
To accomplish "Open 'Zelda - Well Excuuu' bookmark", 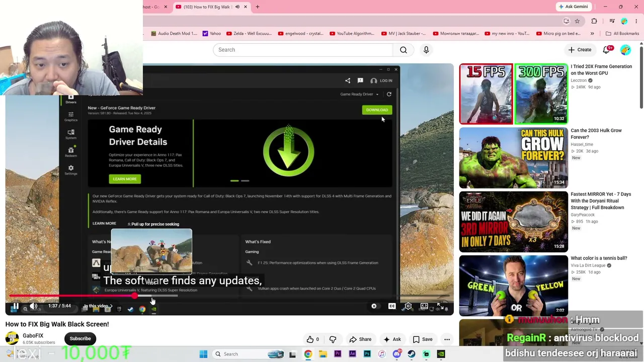I will click(249, 34).
